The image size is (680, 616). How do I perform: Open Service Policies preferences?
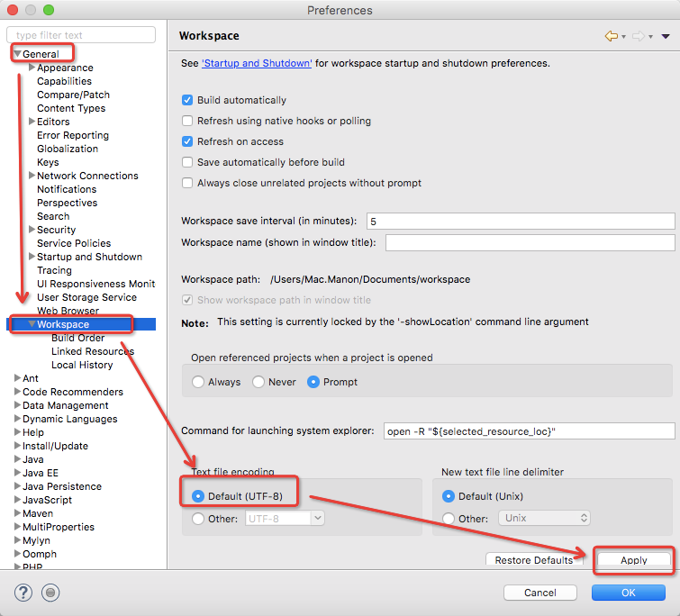point(74,243)
